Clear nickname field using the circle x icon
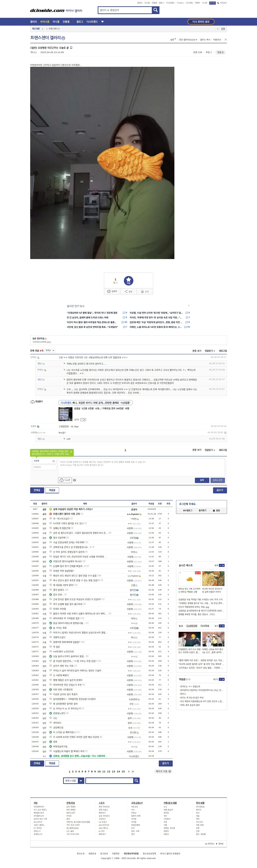Image resolution: width=257 pixels, height=868 pixels. coord(53,461)
